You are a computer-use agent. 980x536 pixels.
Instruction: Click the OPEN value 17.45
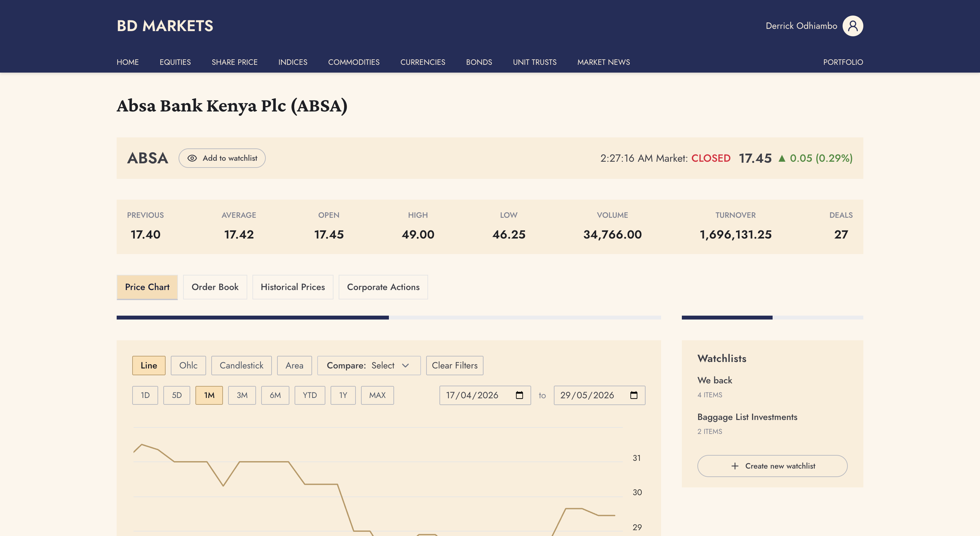point(329,235)
